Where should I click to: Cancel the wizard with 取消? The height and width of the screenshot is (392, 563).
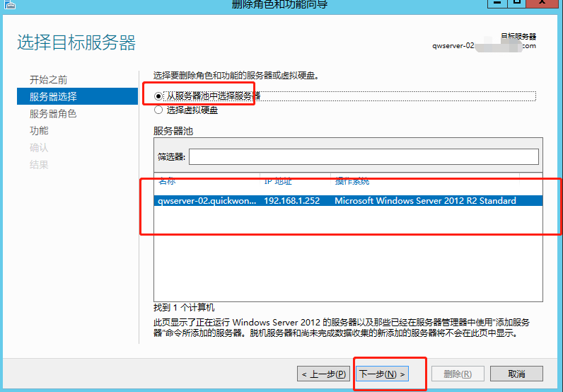516,374
